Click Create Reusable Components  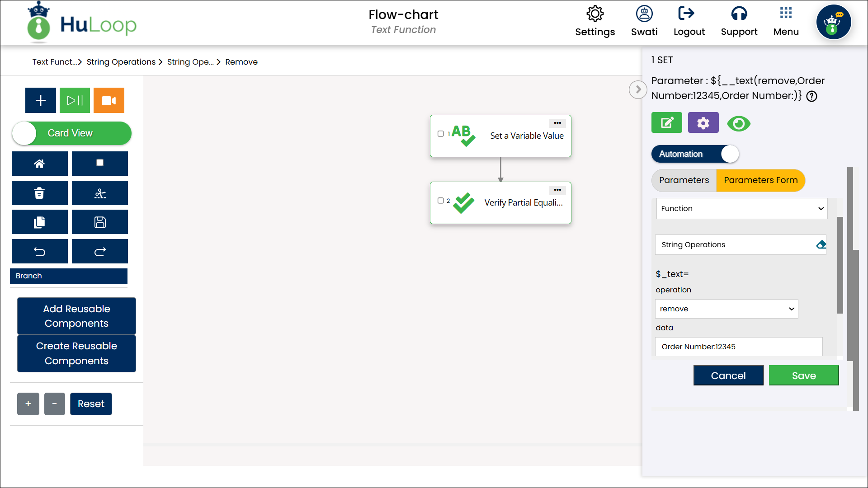point(76,353)
